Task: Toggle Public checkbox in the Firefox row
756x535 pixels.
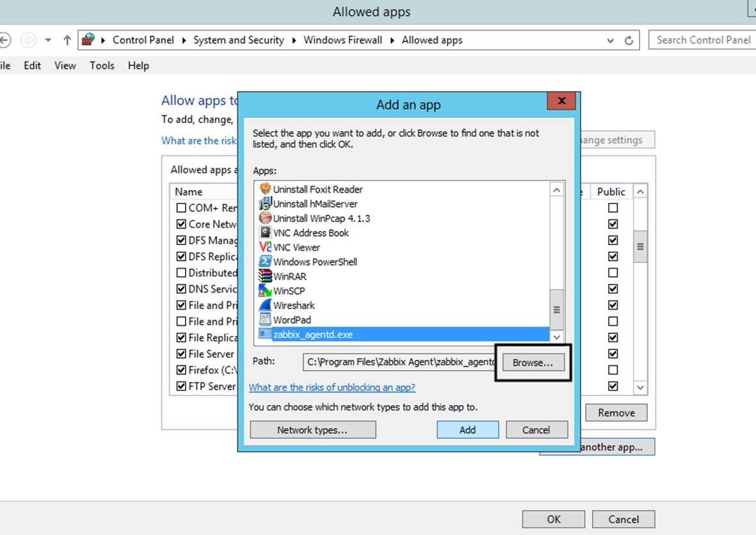Action: coord(613,370)
